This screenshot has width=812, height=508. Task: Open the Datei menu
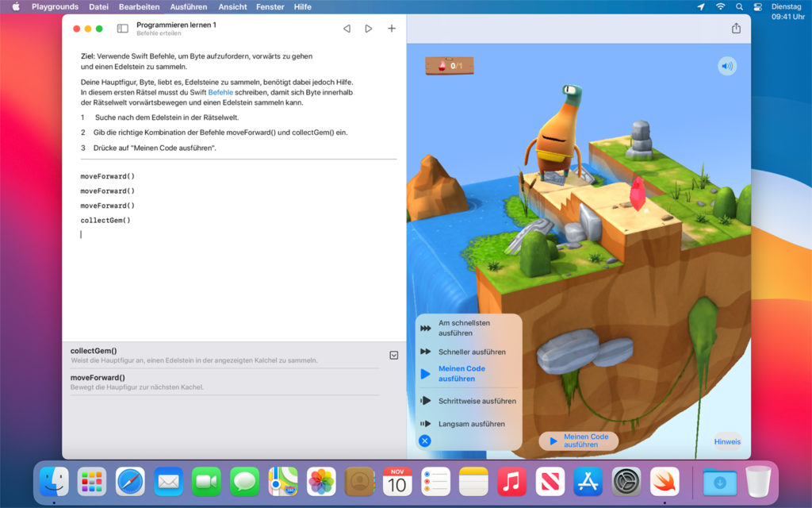click(x=98, y=6)
